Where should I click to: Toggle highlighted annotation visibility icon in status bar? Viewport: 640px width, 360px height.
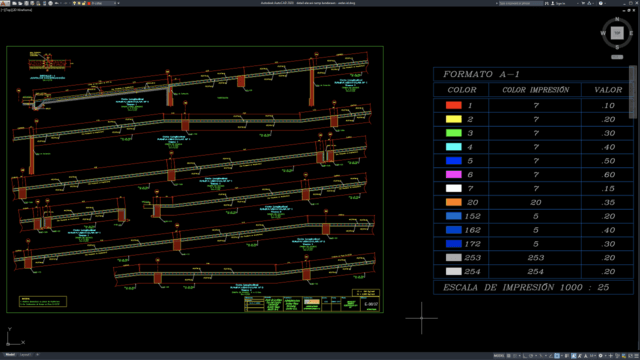[x=573, y=356]
